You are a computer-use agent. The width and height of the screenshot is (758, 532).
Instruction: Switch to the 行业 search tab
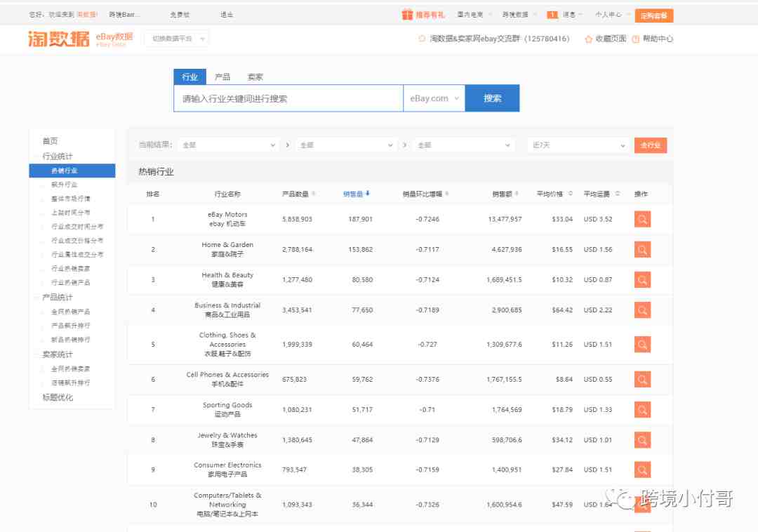(x=189, y=77)
